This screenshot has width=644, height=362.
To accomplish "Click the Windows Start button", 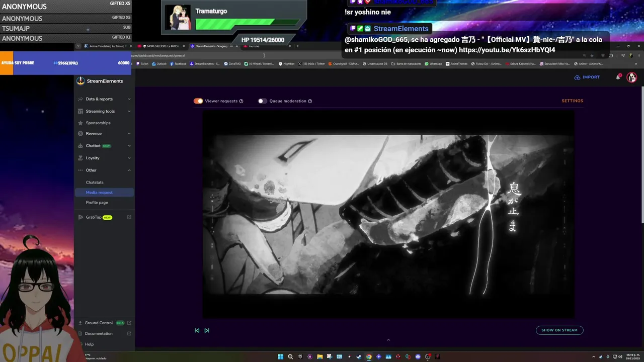I will 280,357.
